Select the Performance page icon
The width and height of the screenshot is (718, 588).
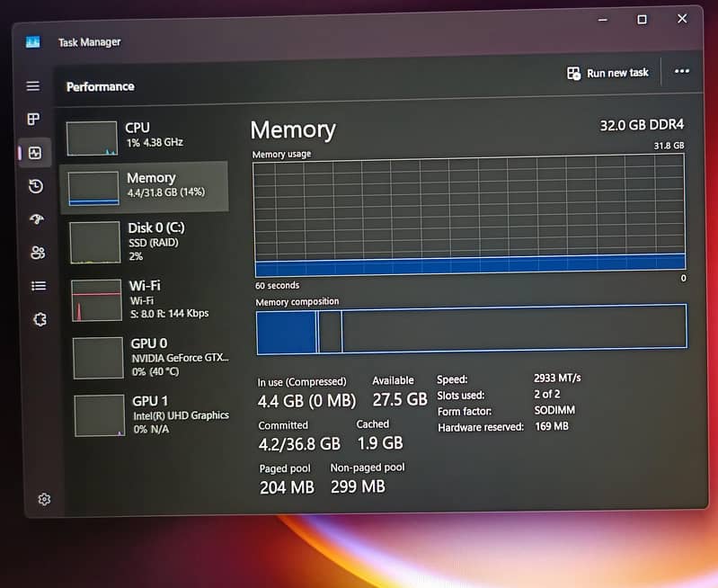35,153
